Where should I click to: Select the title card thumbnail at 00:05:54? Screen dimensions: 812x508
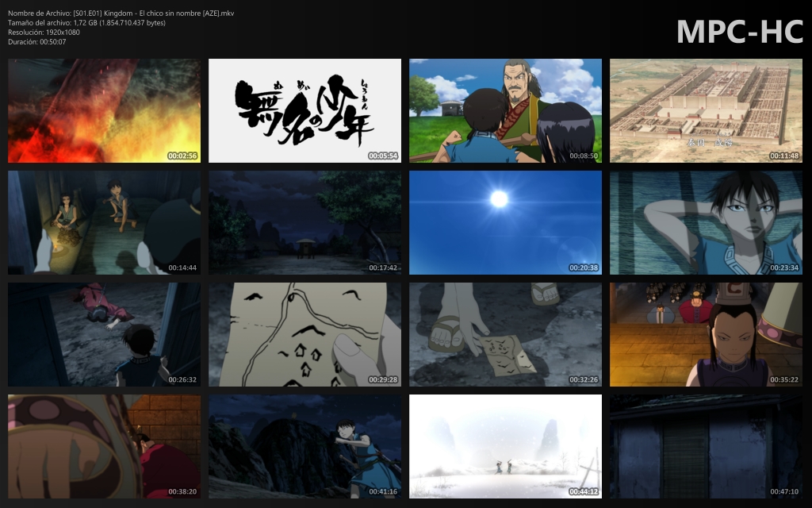(304, 110)
